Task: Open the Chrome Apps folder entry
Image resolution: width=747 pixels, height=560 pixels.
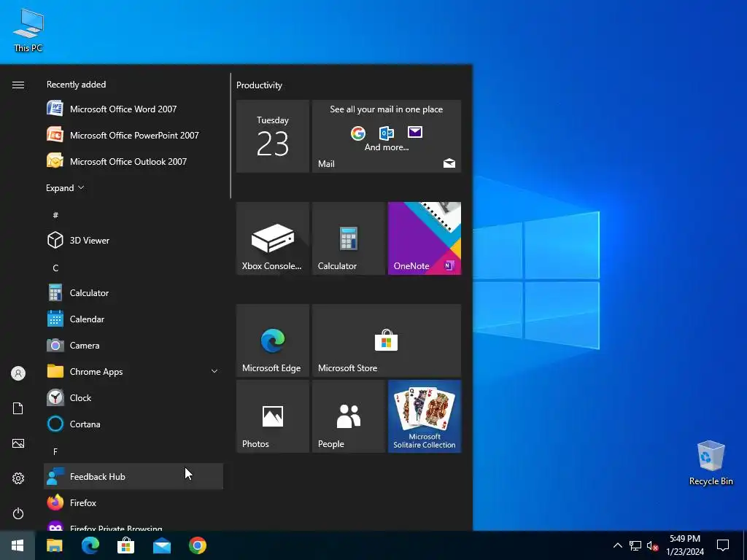Action: click(133, 371)
